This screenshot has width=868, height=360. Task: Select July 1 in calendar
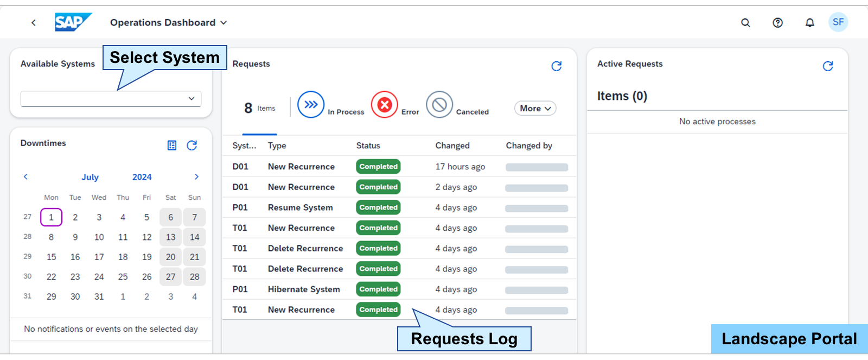click(51, 217)
